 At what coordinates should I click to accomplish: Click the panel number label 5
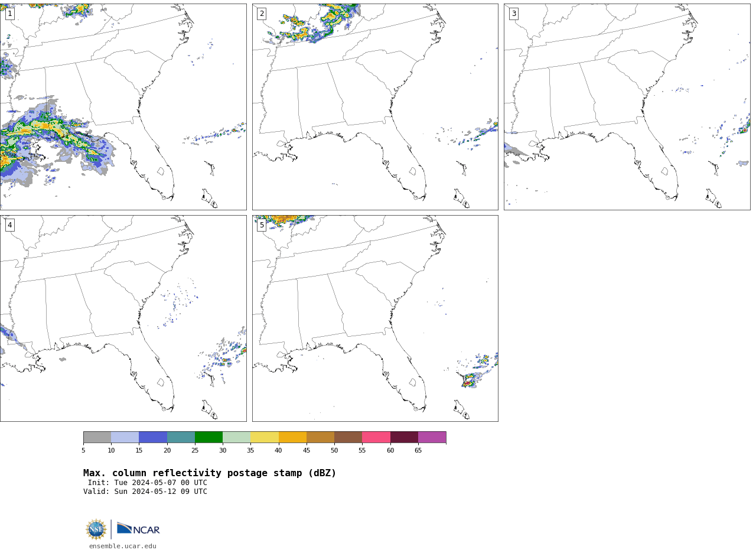click(262, 225)
